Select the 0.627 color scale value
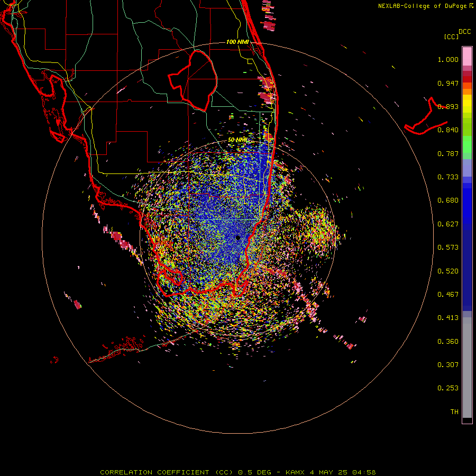Screen dimensions: 476x476 (448, 224)
